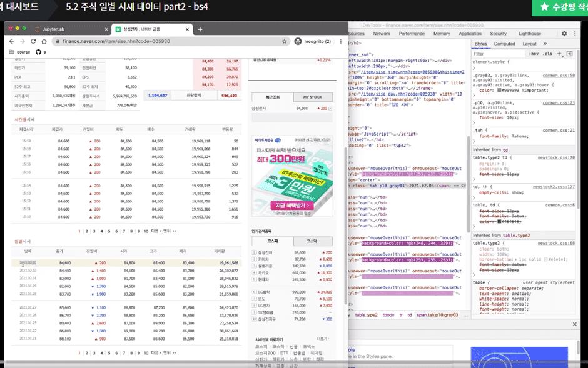Toggle the computed styles sidebar icon
Image resolution: width=588 pixels, height=368 pixels.
tap(570, 54)
